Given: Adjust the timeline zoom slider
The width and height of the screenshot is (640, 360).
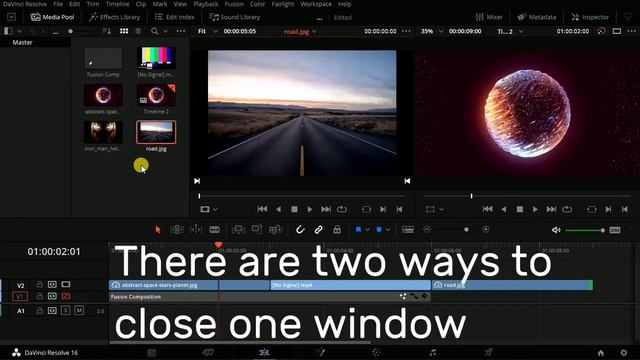Looking at the screenshot, I should tap(456, 230).
